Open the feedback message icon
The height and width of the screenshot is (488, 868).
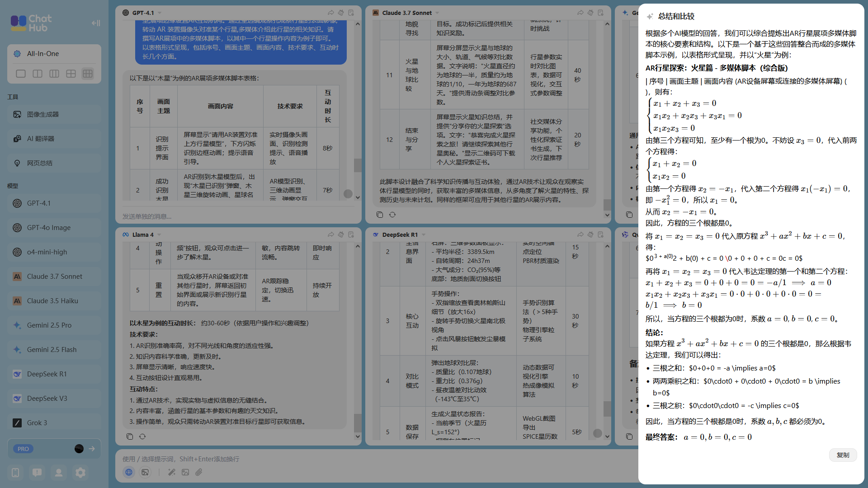click(37, 473)
